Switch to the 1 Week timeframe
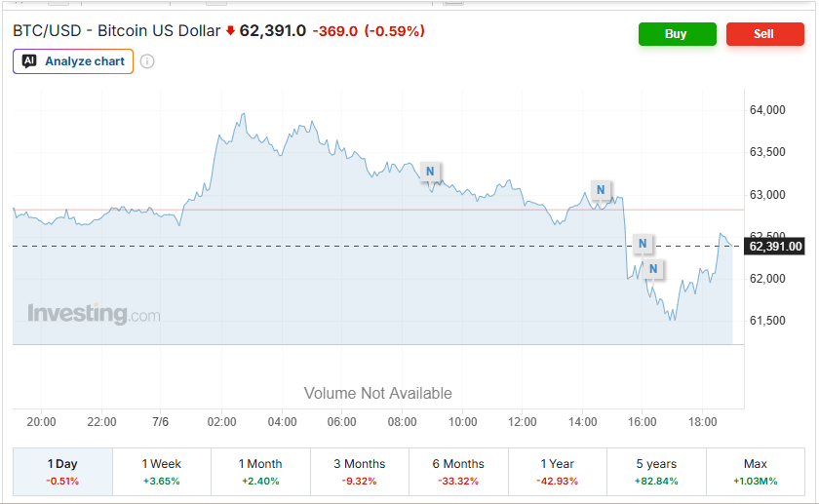The image size is (819, 504). pyautogui.click(x=162, y=472)
